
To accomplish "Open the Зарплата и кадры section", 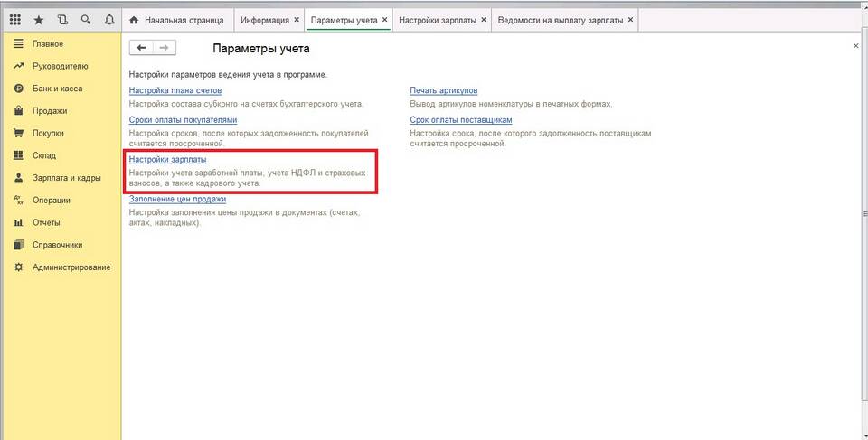I will [x=66, y=178].
